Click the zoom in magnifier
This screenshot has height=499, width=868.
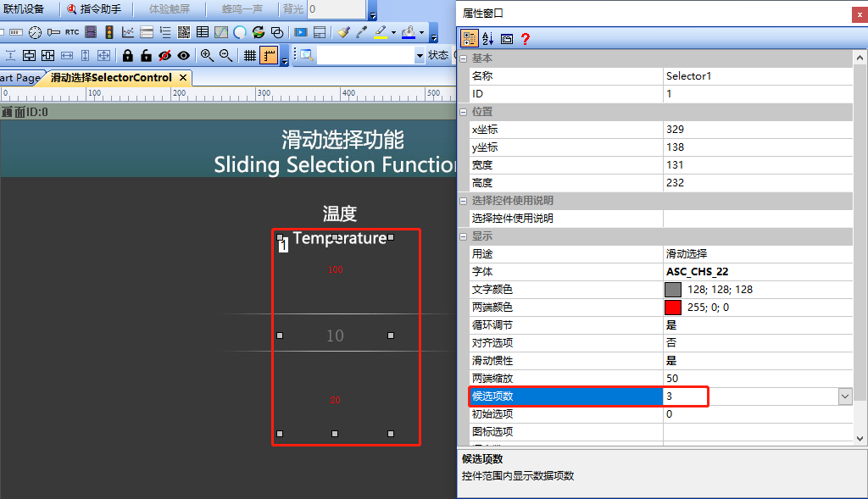[207, 55]
